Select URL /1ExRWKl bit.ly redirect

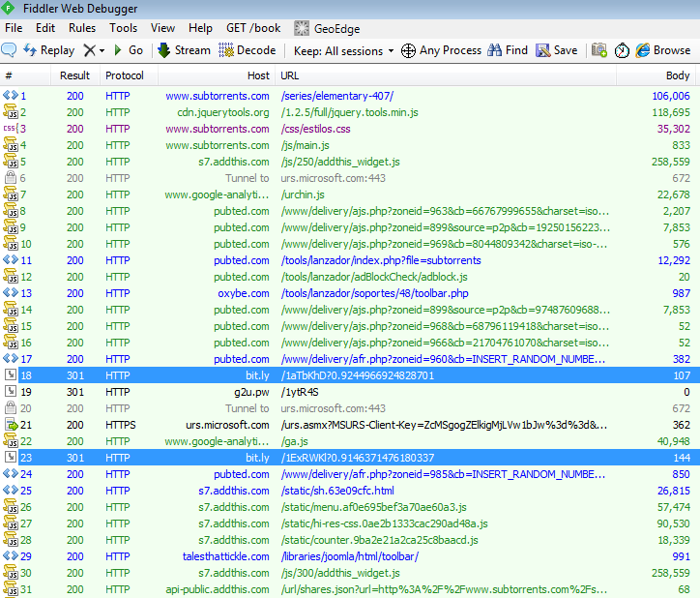coord(357,458)
